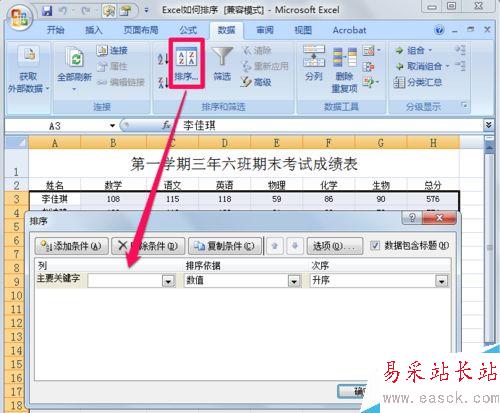The width and height of the screenshot is (500, 413).
Task: Toggle 数据包含标题 checkbox
Action: 375,246
